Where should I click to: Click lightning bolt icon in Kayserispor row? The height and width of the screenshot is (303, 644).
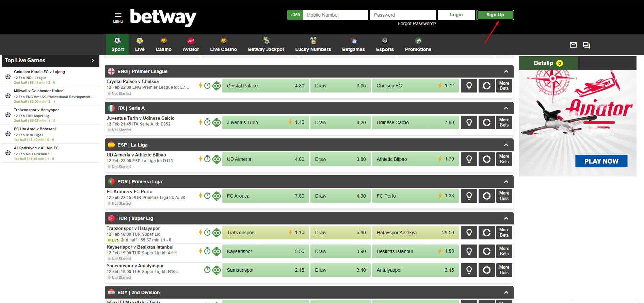pos(200,251)
